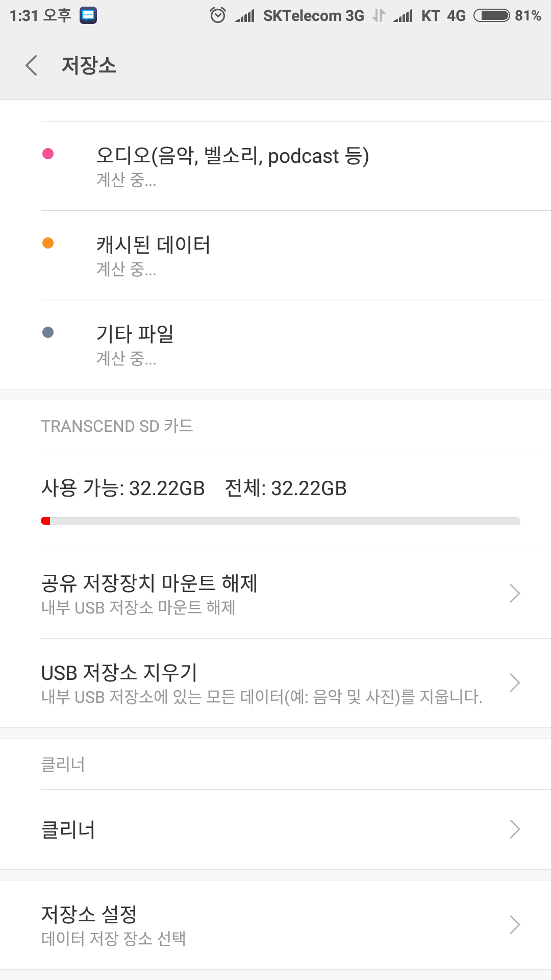The height and width of the screenshot is (980, 551).
Task: Tap the gray-blue 기타 파일 dot
Action: (x=48, y=333)
